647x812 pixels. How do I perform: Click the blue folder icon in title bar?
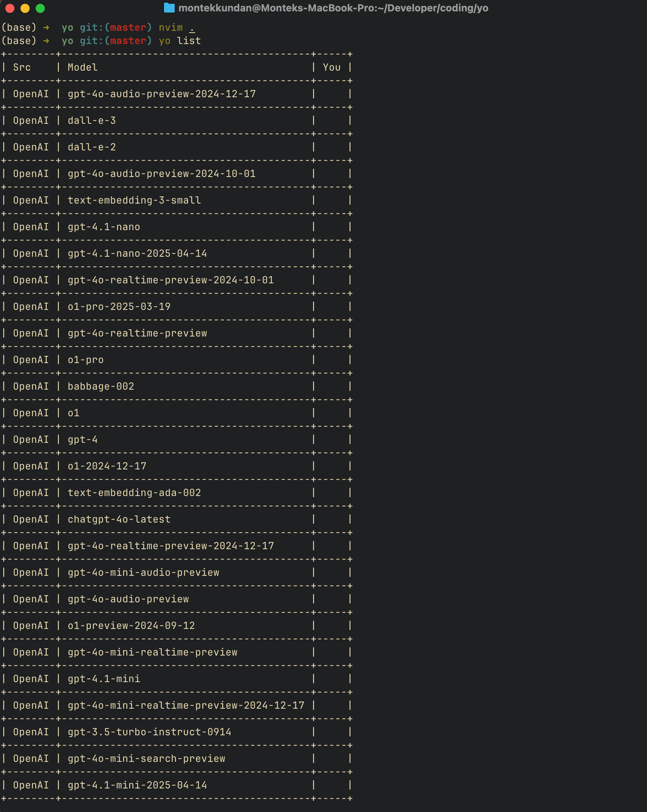[x=169, y=8]
